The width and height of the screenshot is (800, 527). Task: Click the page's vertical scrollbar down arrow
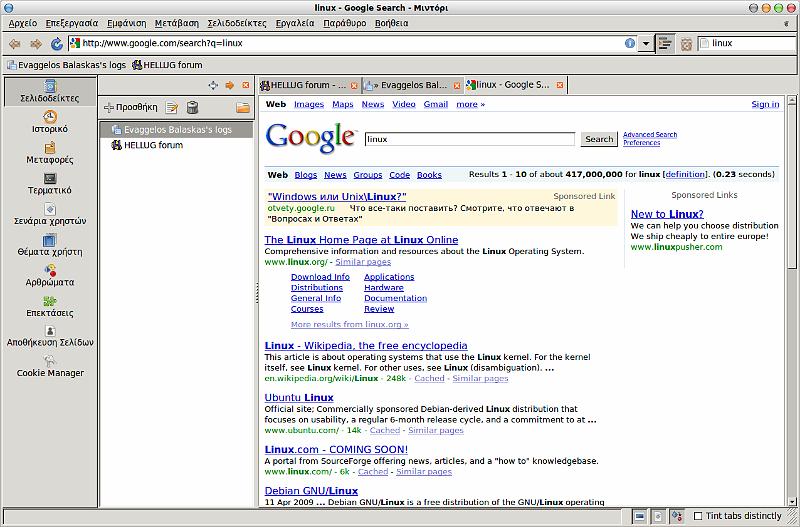point(792,501)
